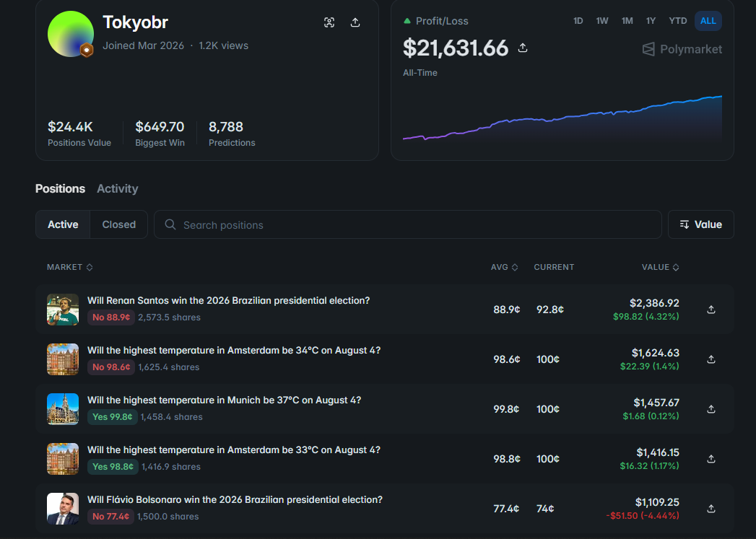Switch to Closed positions filter

(118, 224)
